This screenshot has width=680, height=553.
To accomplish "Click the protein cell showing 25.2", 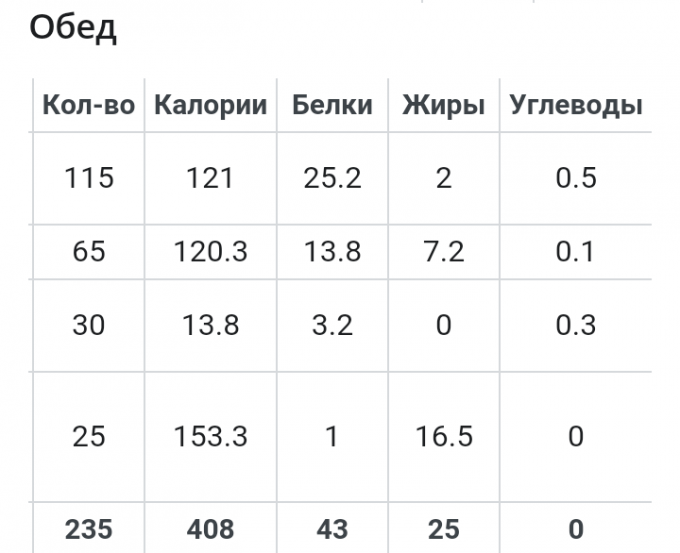I will pyautogui.click(x=332, y=178).
